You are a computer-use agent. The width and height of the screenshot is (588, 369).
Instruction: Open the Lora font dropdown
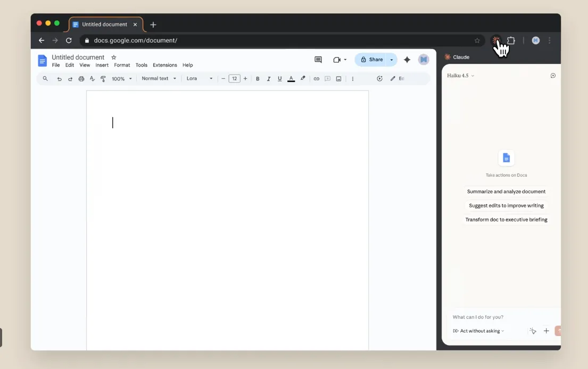[200, 78]
